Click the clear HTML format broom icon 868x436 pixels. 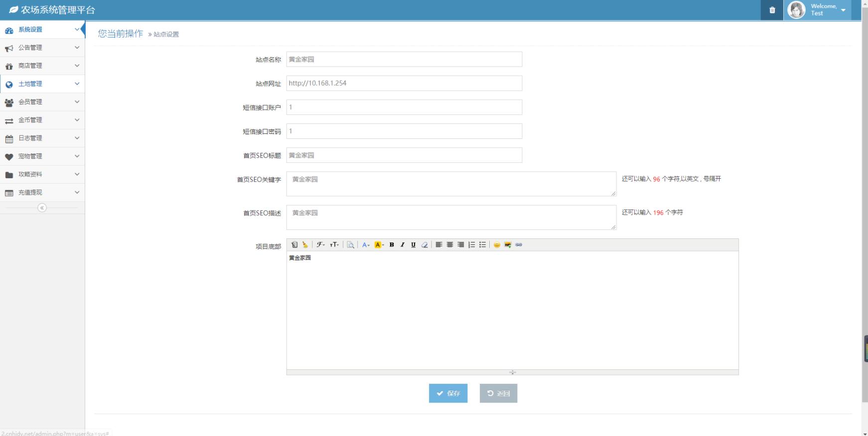tap(305, 245)
